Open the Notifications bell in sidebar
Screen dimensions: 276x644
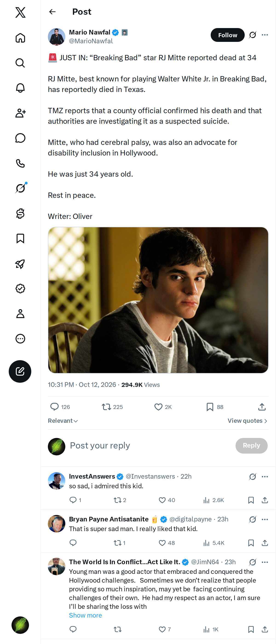[x=20, y=88]
